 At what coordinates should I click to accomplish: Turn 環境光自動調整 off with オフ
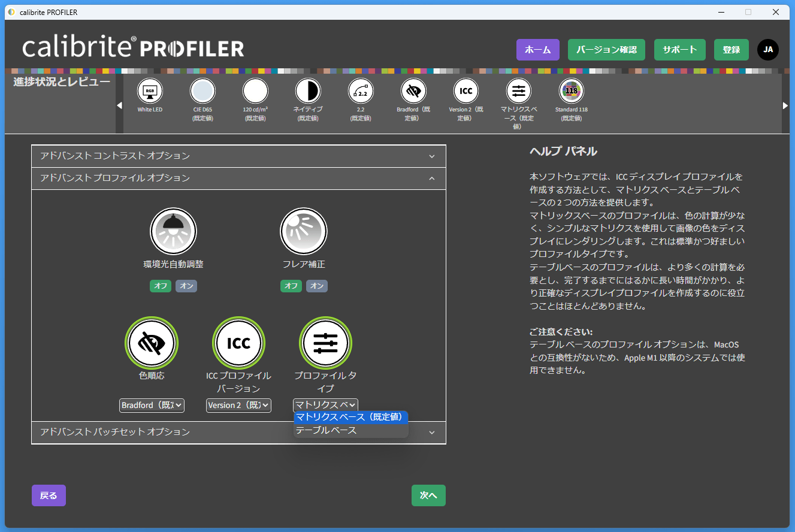click(x=161, y=286)
